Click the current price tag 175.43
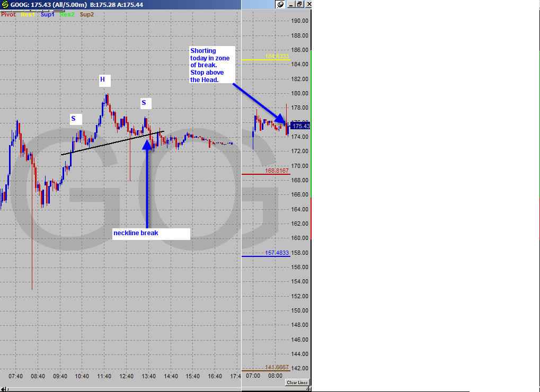The height and width of the screenshot is (392, 540). (x=300, y=126)
